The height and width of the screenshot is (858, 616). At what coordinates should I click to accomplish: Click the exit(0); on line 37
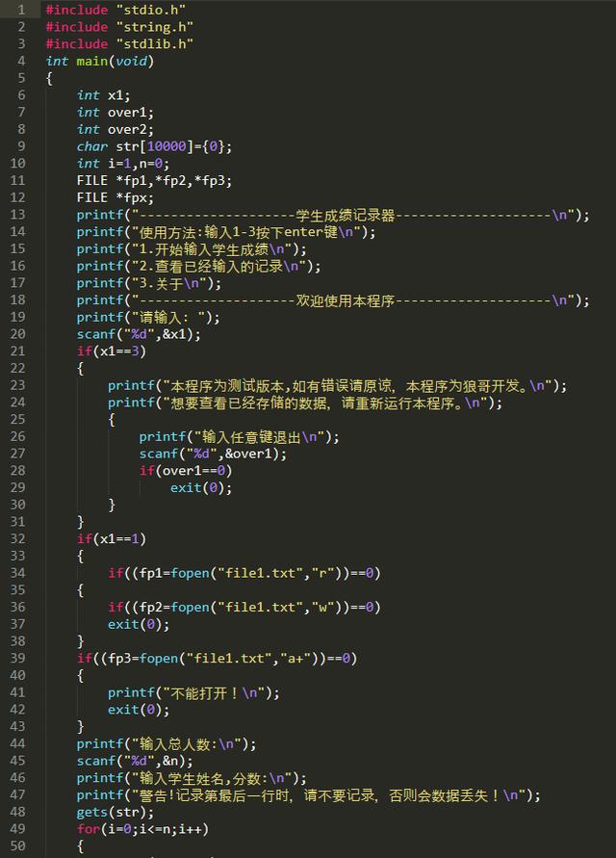point(139,624)
